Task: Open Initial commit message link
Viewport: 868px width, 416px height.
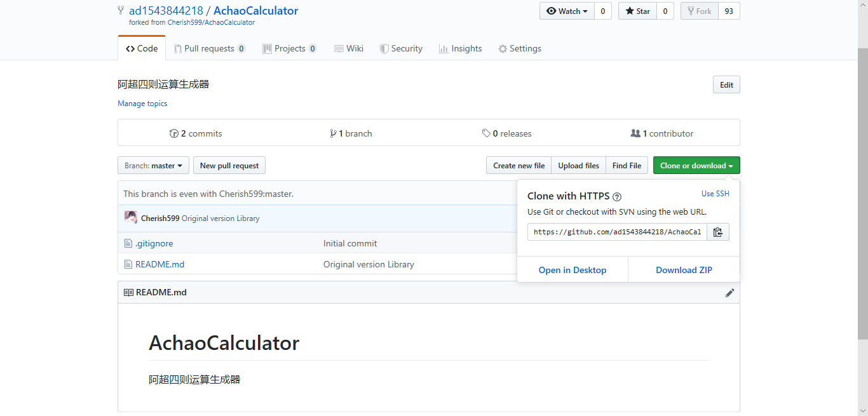Action: point(350,243)
